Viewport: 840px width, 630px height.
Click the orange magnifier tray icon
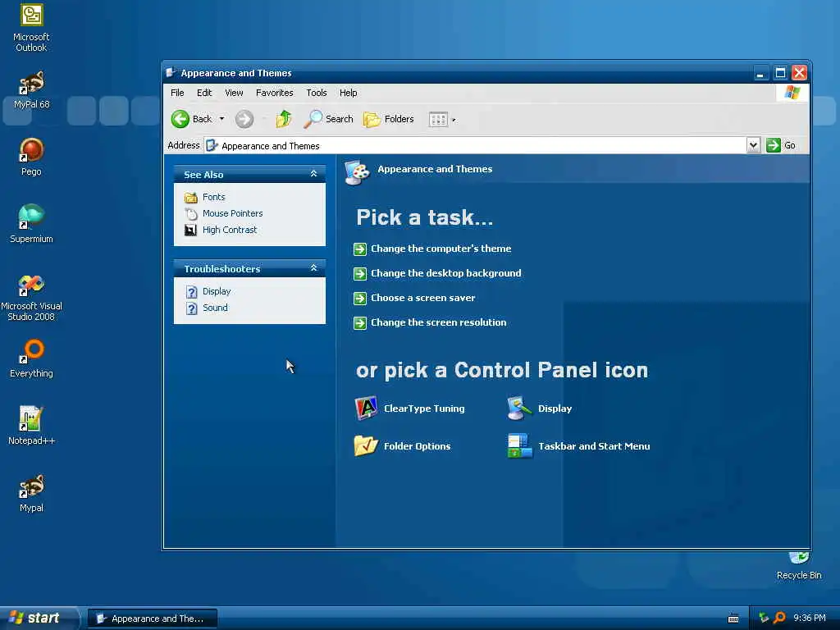(779, 618)
